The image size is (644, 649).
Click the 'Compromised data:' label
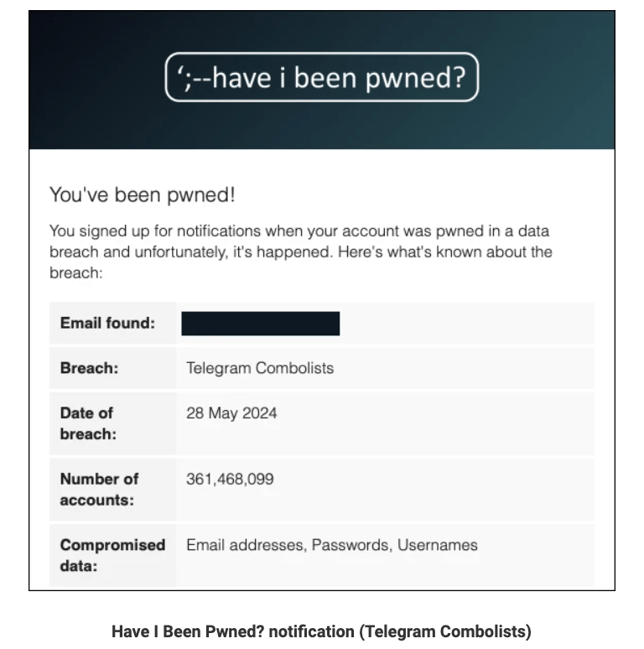point(112,555)
